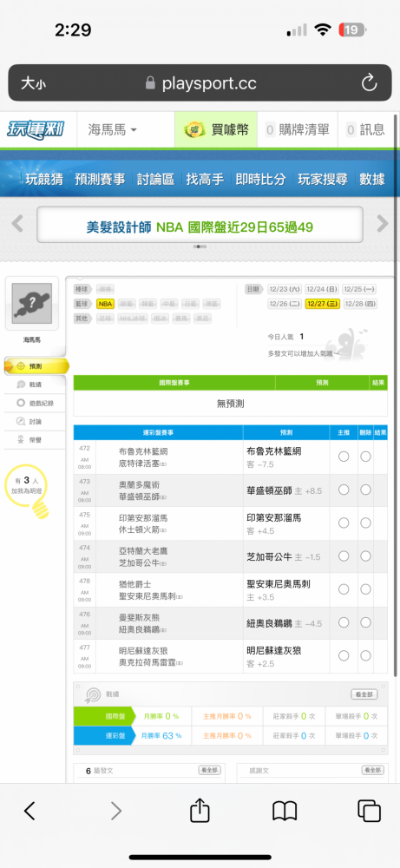Image resolution: width=400 pixels, height=868 pixels.
Task: Open 玩競猜 in the blue navigation
Action: [44, 179]
